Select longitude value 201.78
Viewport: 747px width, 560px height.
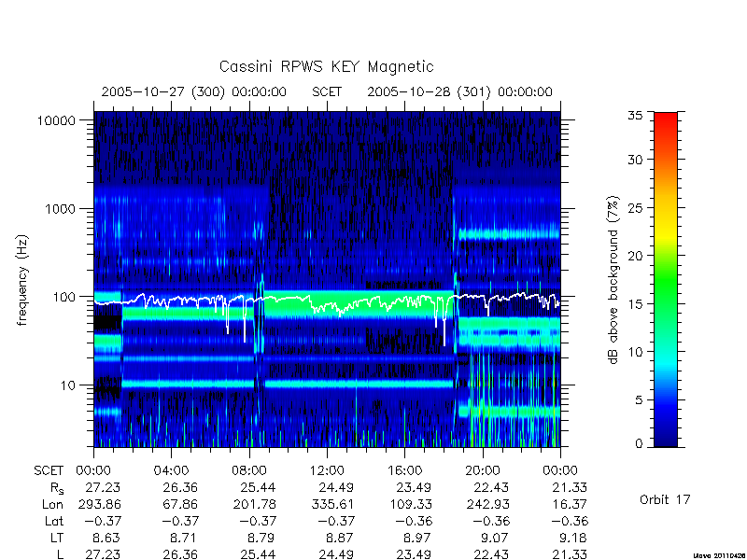(255, 504)
